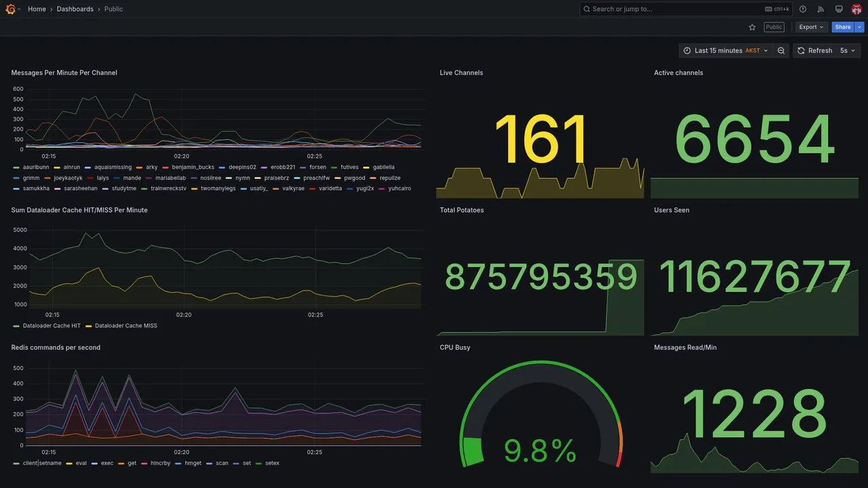Star this dashboard as favorite
Screen dimensions: 868x488
[x=752, y=27]
